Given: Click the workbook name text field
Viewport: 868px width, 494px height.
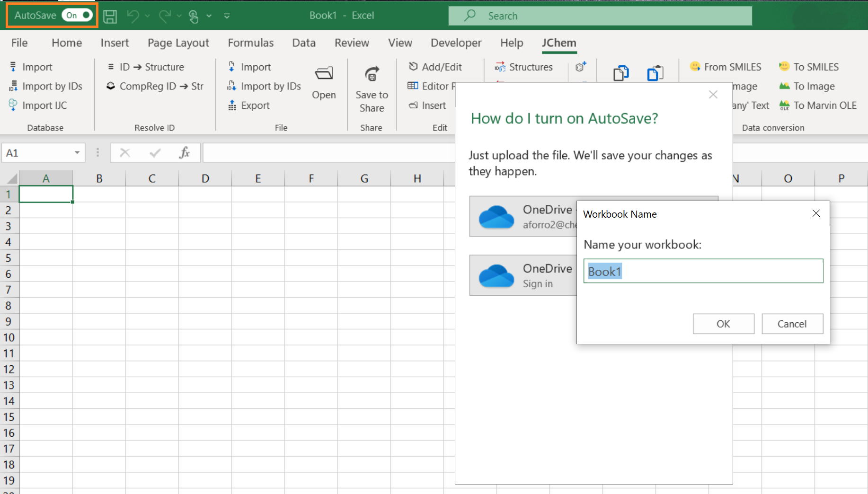Looking at the screenshot, I should click(703, 271).
